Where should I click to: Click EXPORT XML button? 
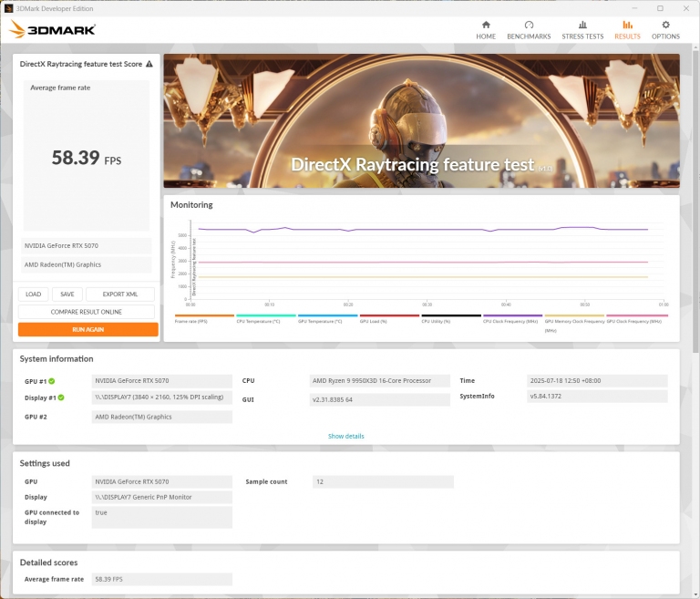pos(120,294)
